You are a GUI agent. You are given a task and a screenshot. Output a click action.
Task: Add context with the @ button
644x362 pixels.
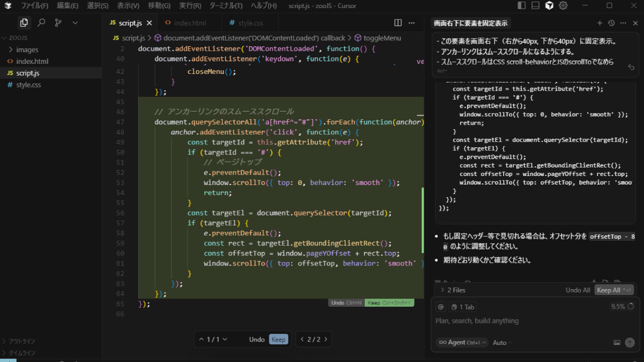(441, 307)
